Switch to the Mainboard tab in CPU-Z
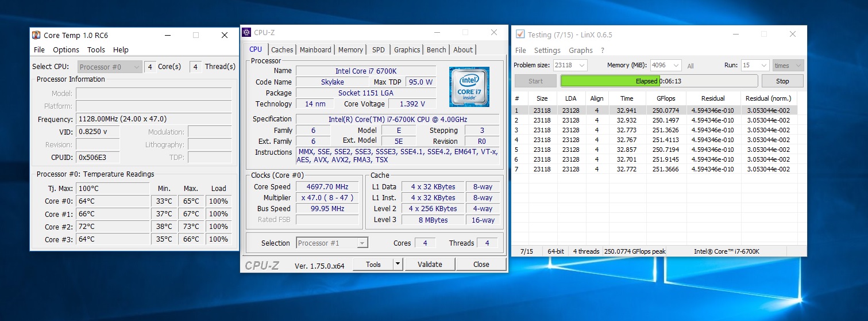 315,50
